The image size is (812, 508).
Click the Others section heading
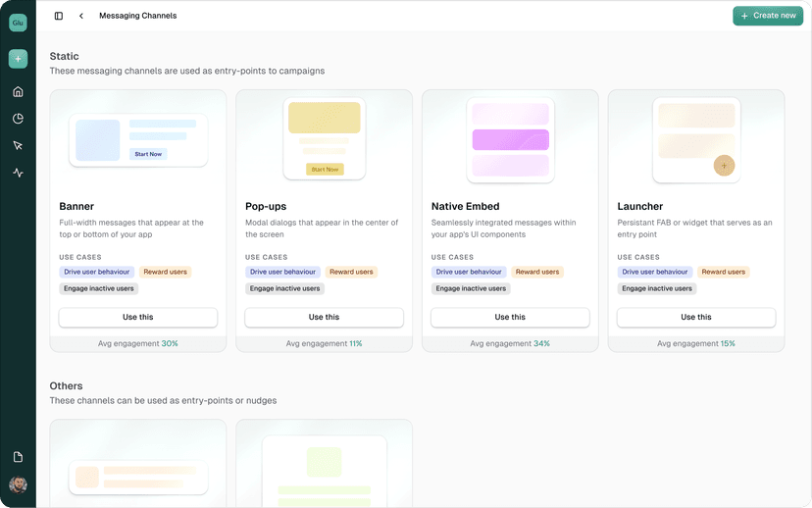(67, 386)
